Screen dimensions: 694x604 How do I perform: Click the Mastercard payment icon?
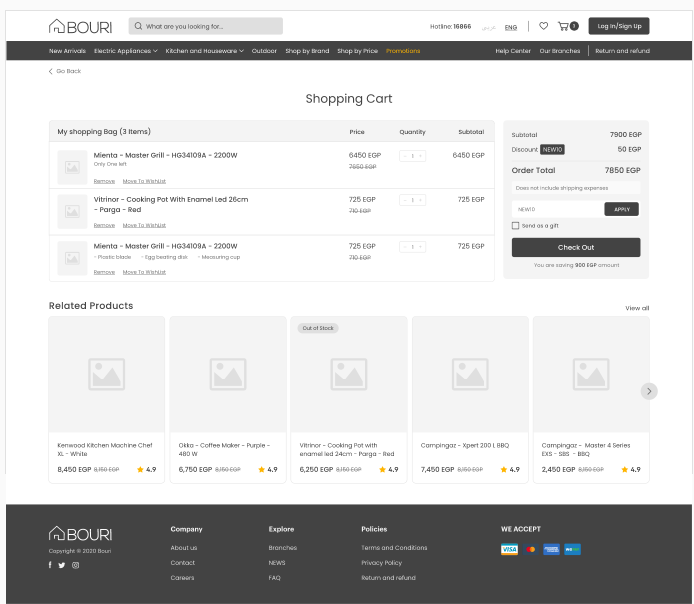[x=530, y=549]
